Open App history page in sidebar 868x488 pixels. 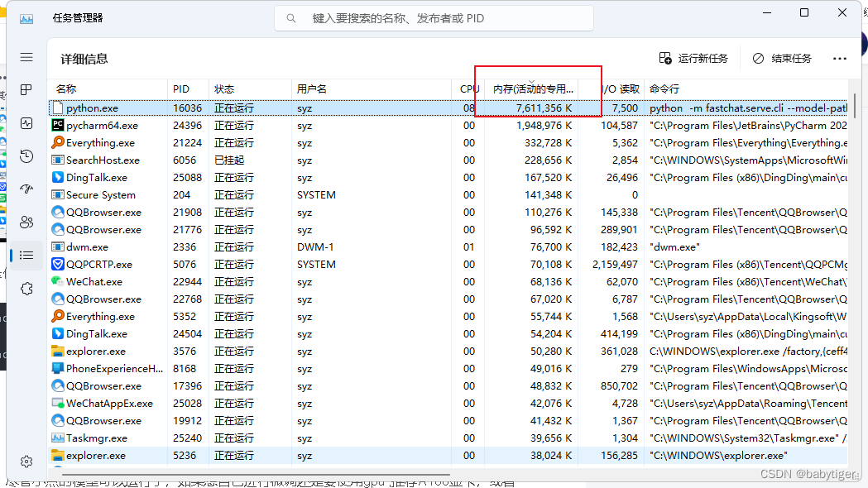tap(26, 156)
